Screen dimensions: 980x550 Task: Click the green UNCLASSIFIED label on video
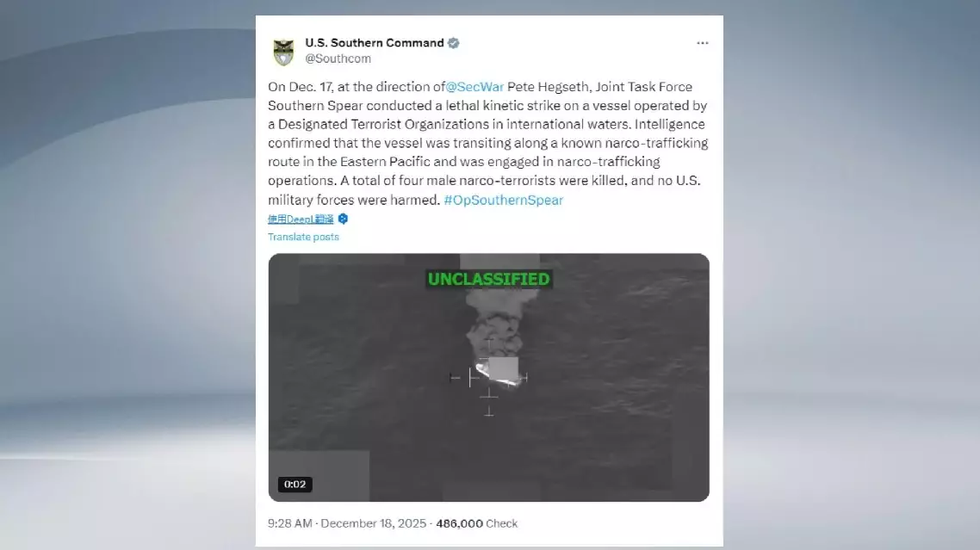pos(489,279)
